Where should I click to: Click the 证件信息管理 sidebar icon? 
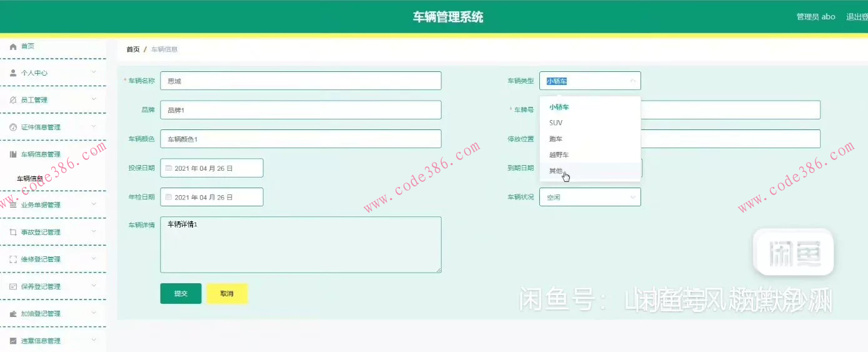[x=13, y=127]
